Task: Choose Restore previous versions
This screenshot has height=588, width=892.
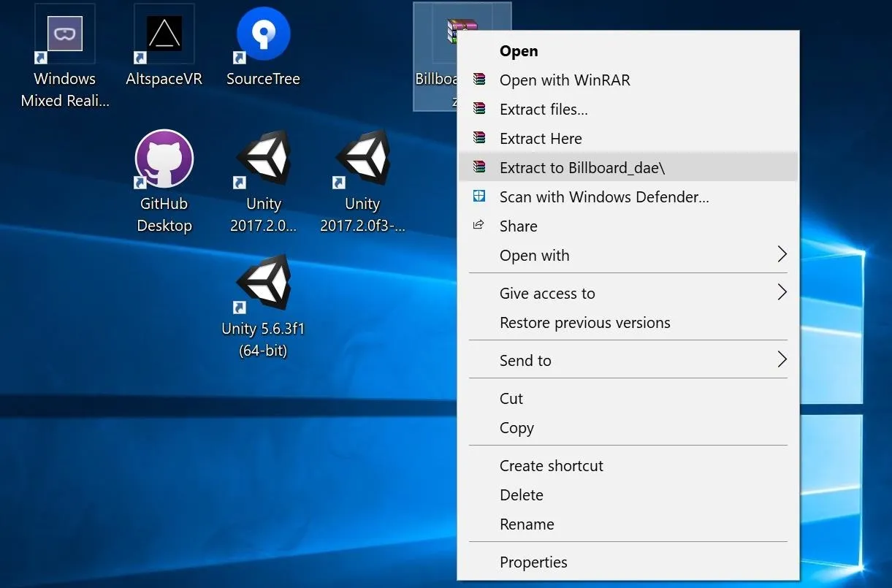Action: tap(628, 323)
